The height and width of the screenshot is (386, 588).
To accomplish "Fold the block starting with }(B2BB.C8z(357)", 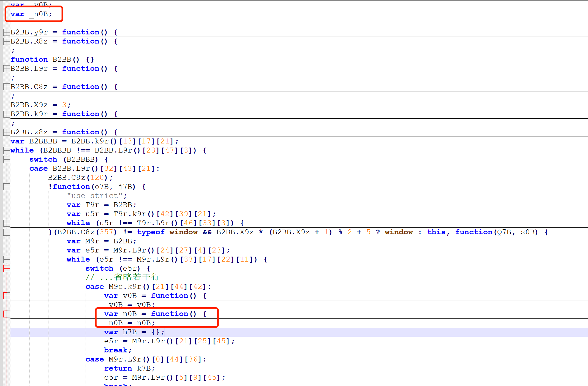I will [x=7, y=232].
